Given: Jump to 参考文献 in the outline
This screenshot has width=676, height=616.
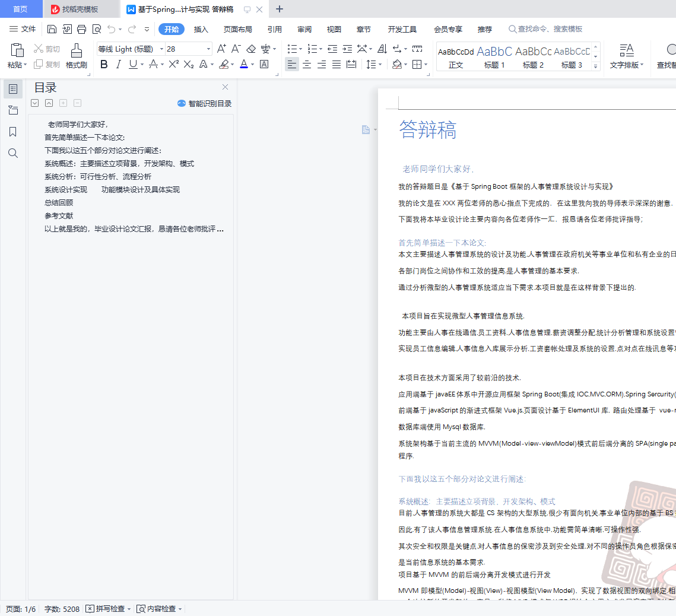Looking at the screenshot, I should point(59,215).
